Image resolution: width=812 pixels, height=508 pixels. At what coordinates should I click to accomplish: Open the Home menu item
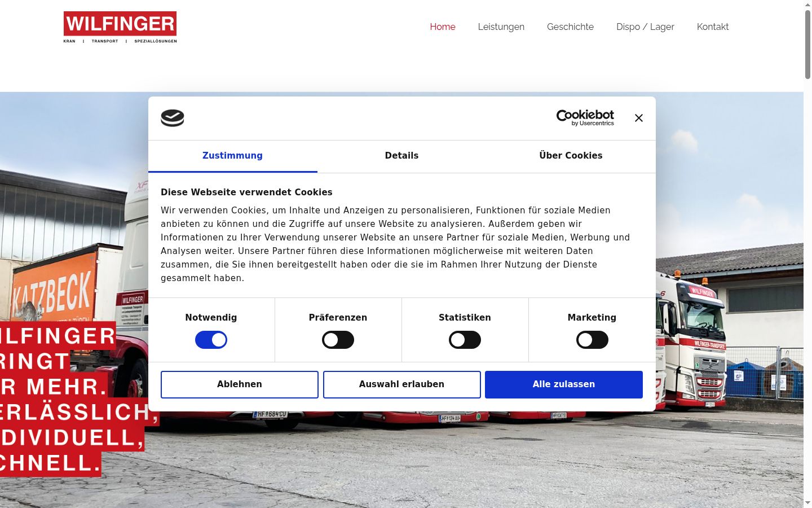pyautogui.click(x=443, y=27)
